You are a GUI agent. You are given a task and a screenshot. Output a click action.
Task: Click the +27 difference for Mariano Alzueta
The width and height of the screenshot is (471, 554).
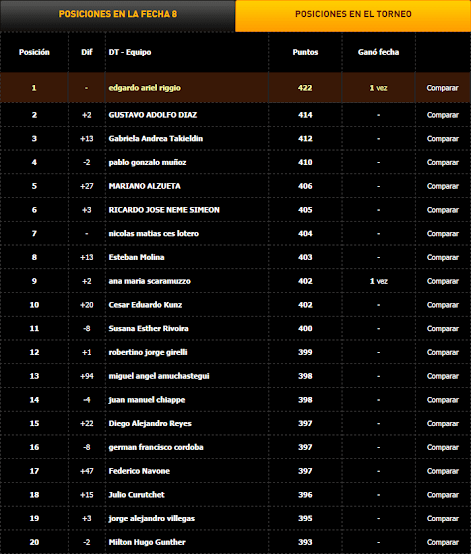point(87,186)
